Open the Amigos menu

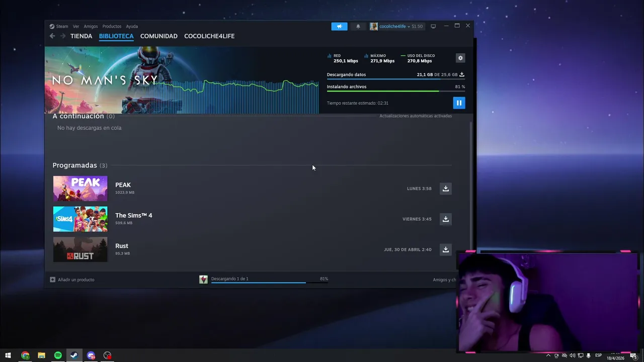click(91, 26)
